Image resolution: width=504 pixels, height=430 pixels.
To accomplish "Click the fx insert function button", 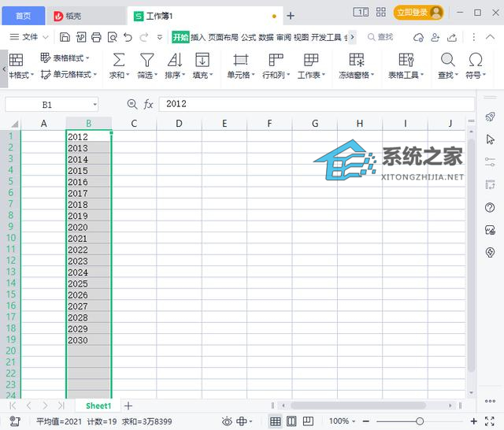I will 148,104.
